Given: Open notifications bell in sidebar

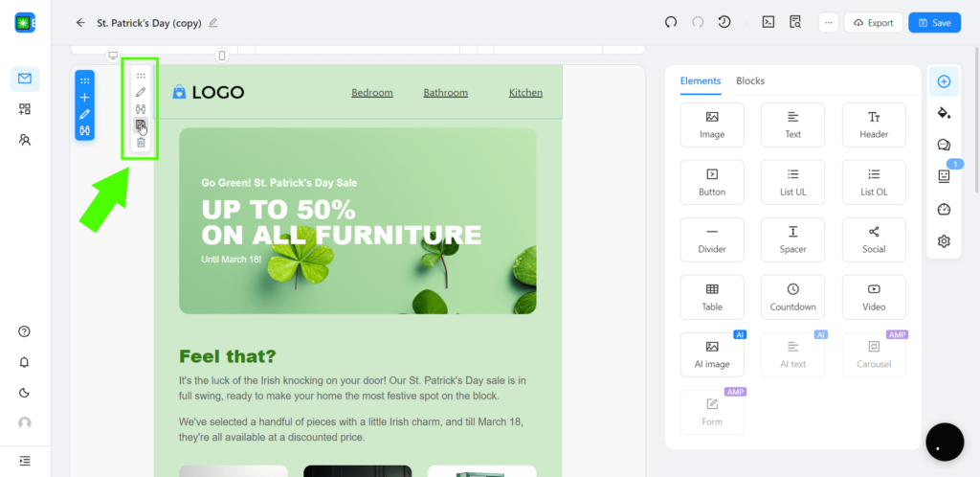Looking at the screenshot, I should tap(25, 362).
